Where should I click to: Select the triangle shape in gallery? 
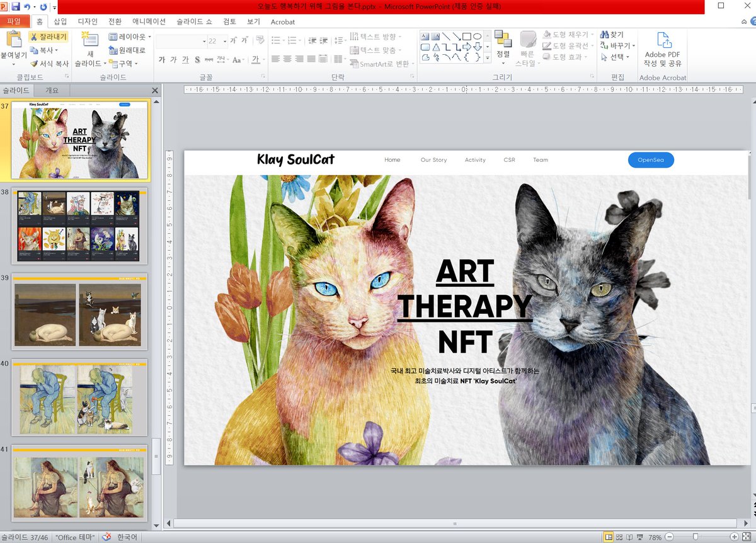(x=435, y=47)
